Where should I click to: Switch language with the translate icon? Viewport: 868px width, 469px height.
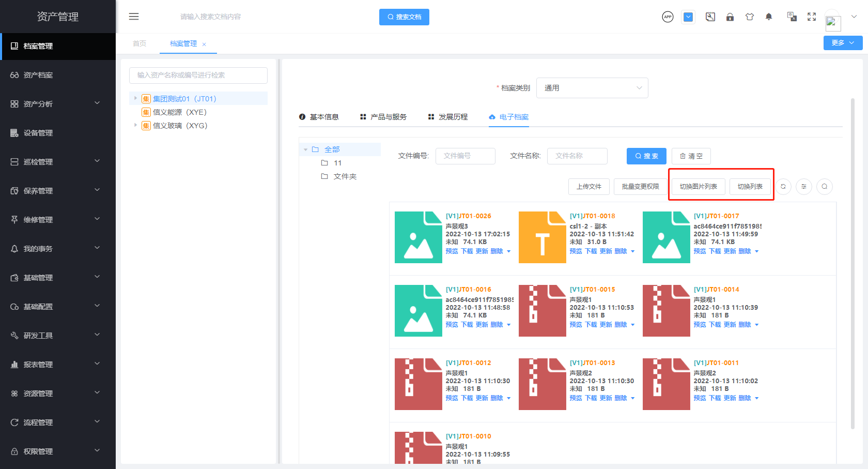click(792, 17)
